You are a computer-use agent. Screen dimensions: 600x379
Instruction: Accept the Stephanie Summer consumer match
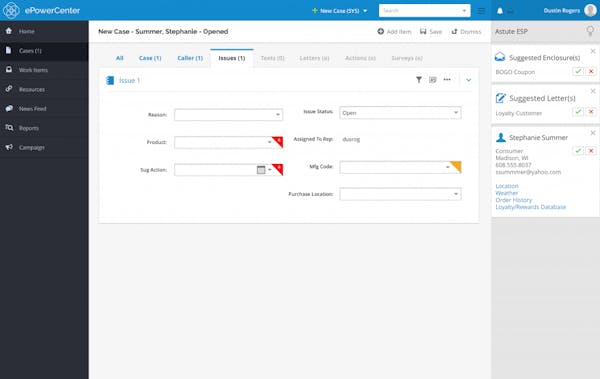(578, 150)
